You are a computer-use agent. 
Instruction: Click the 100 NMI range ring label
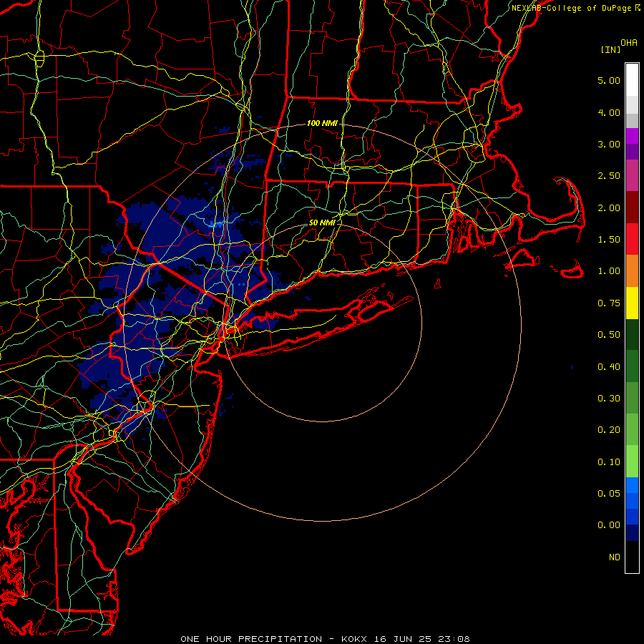click(322, 123)
